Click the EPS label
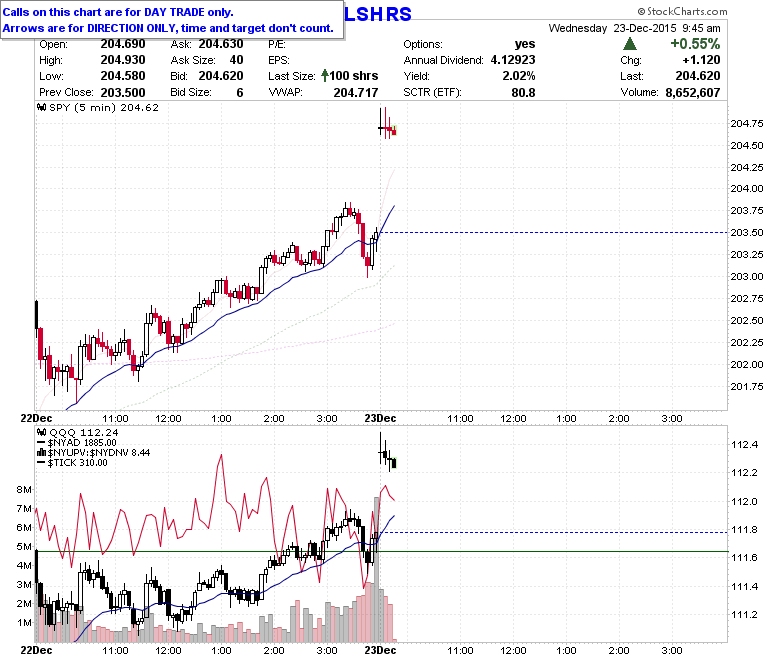The image size is (780, 659). (279, 60)
